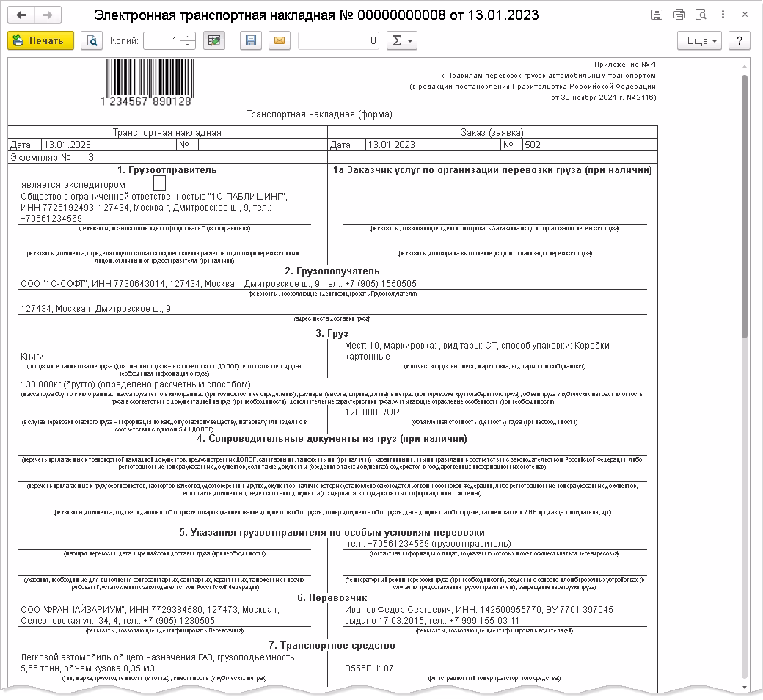
Task: Open the sum Σ dropdown
Action: point(402,41)
